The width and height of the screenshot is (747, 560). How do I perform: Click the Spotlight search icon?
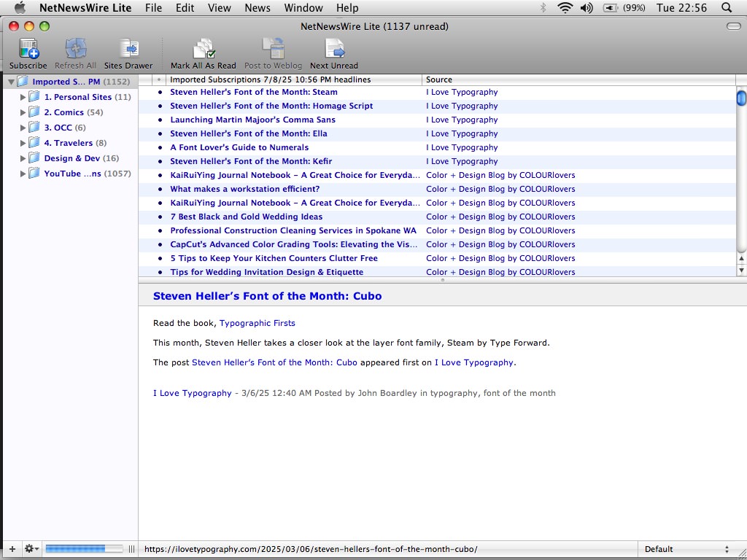coord(727,7)
